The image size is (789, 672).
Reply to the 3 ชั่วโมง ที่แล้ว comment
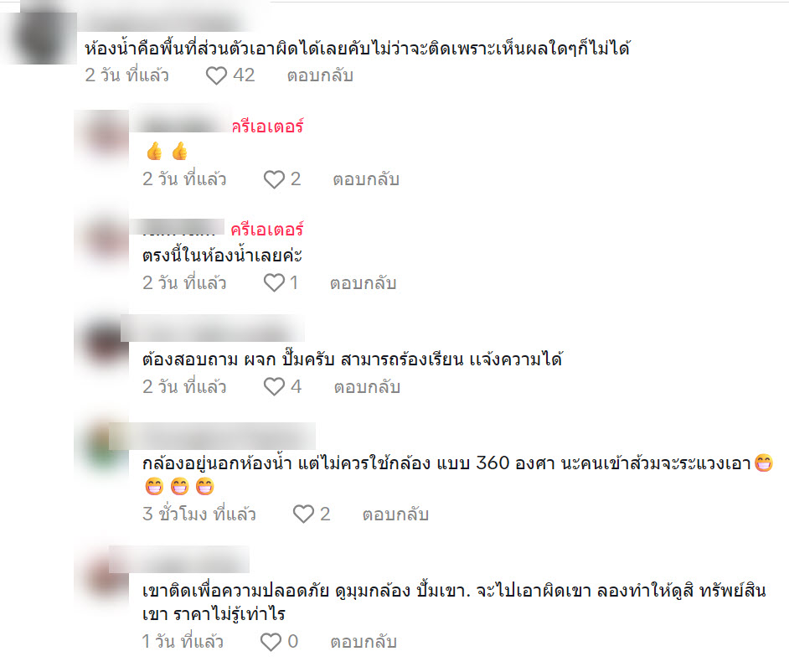click(395, 514)
